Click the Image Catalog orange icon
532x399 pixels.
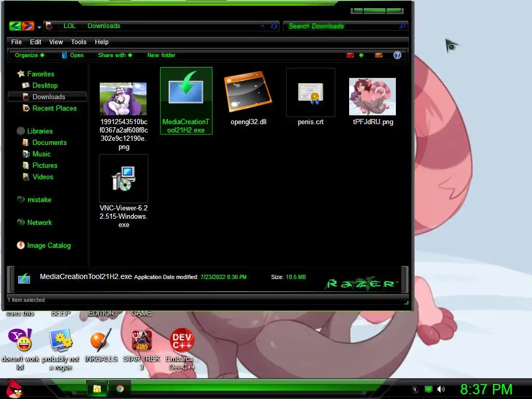click(21, 245)
